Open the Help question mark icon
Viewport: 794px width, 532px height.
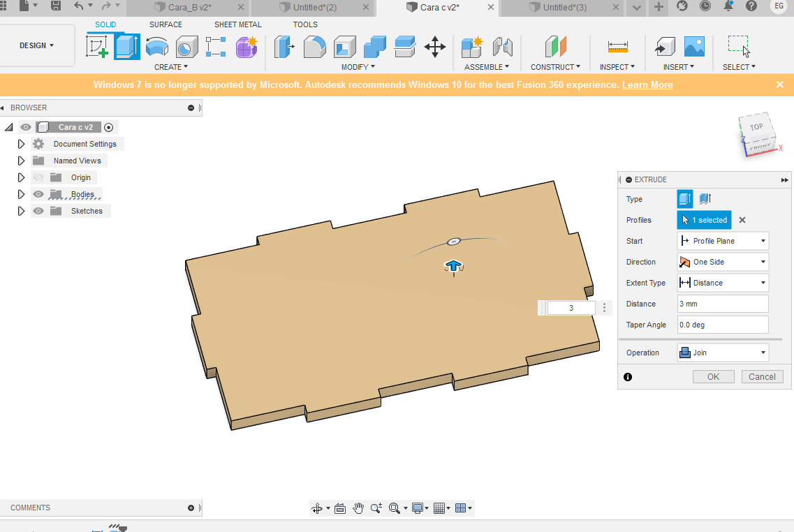click(751, 6)
